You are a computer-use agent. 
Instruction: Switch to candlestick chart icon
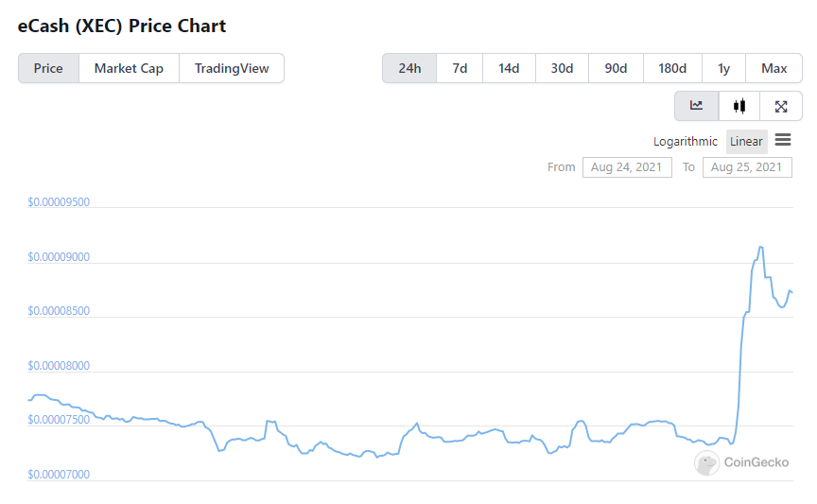[739, 106]
